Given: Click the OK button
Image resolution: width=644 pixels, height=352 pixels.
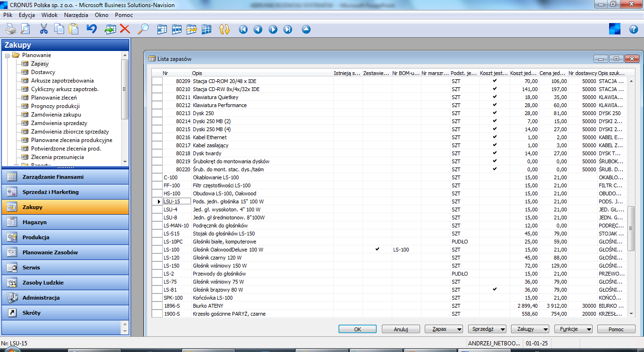Looking at the screenshot, I should [357, 329].
